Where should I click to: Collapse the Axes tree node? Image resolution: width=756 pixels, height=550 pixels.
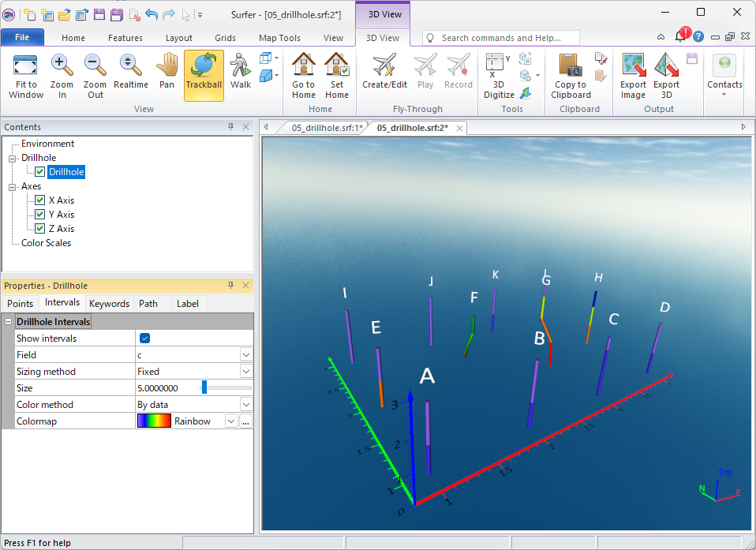(13, 187)
